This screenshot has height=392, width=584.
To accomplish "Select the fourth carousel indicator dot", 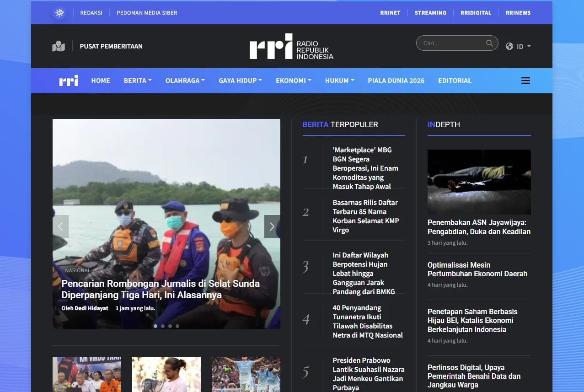I will [177, 326].
